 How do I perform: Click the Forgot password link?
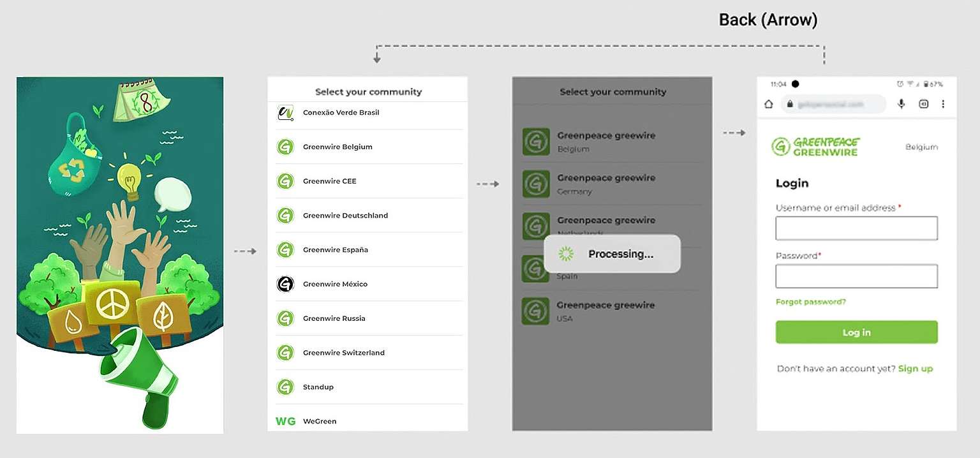click(x=810, y=302)
